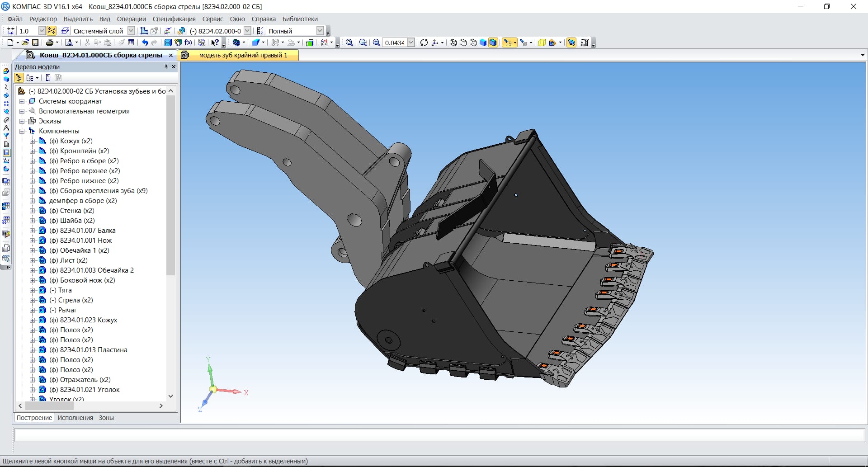Open the Variables f(x) tool
Image resolution: width=868 pixels, height=467 pixels.
pos(188,42)
